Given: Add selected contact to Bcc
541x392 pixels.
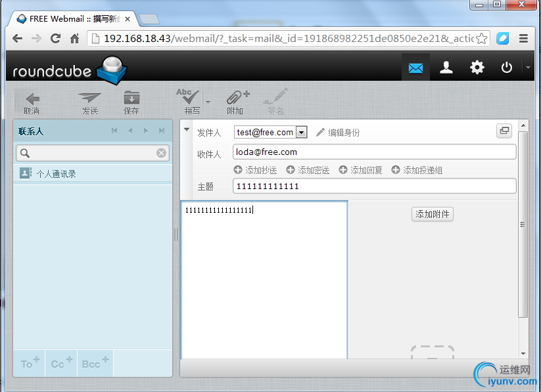Looking at the screenshot, I should pyautogui.click(x=95, y=363).
